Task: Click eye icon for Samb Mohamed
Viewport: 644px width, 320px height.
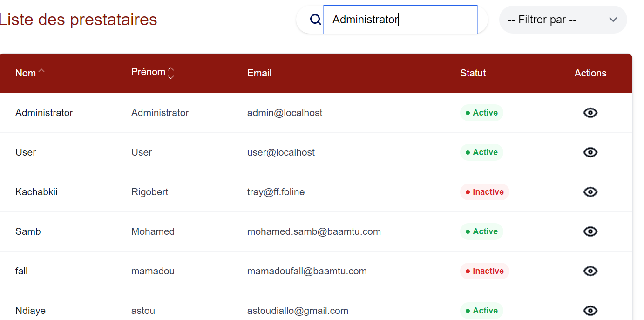Action: (x=590, y=231)
